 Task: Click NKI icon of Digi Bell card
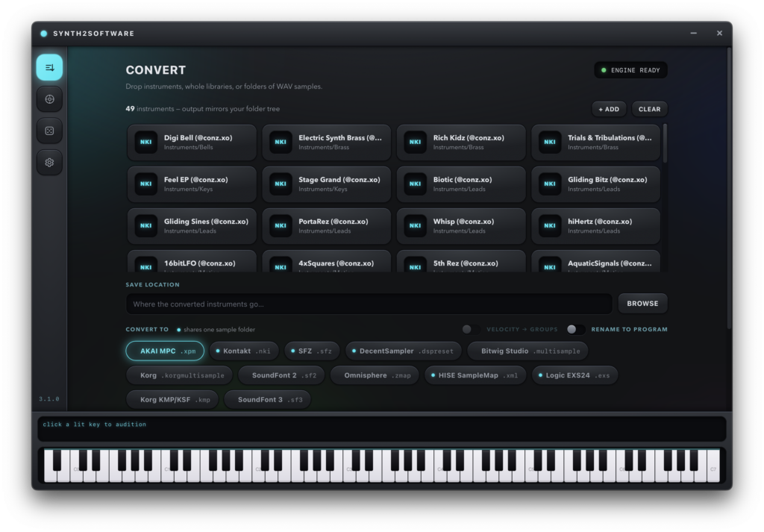145,143
